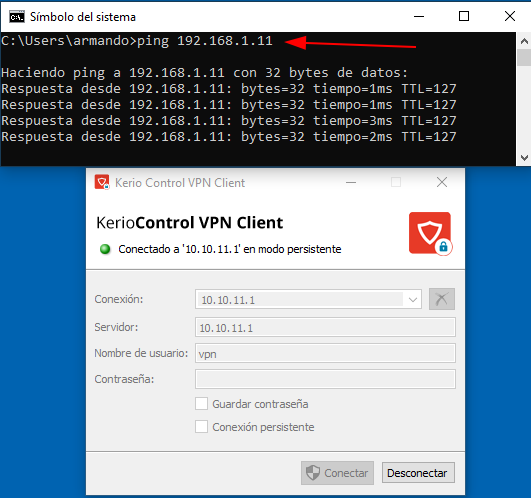Click the Command Prompt title bar icon
Viewport: 531px width, 498px height.
[17, 17]
